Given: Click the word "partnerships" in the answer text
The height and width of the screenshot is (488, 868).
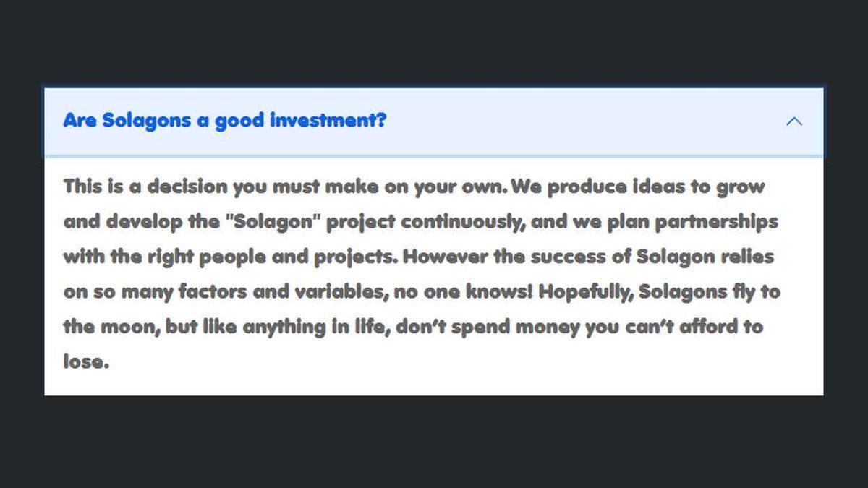Looking at the screenshot, I should click(x=716, y=221).
